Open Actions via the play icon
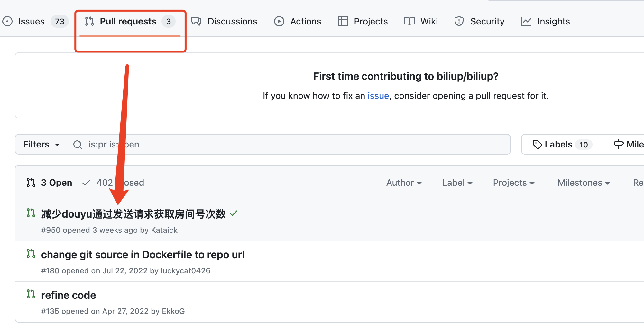 pyautogui.click(x=279, y=21)
